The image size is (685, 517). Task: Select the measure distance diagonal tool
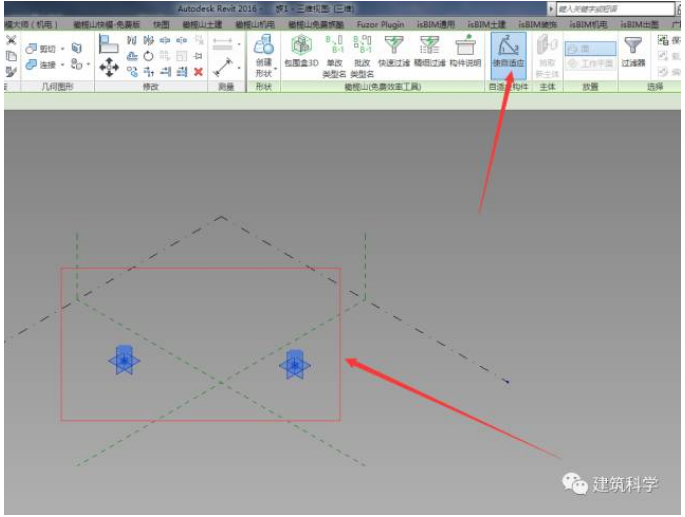coord(224,67)
